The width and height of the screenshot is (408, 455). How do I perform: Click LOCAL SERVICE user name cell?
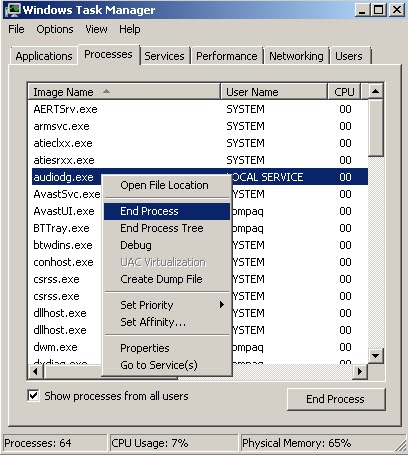click(x=267, y=177)
